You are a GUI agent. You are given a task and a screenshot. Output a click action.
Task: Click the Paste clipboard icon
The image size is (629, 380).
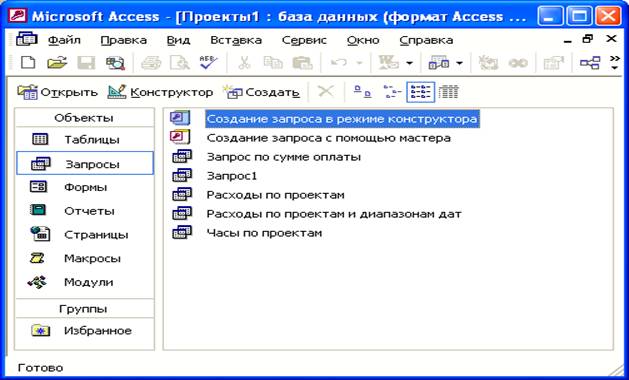click(x=302, y=63)
